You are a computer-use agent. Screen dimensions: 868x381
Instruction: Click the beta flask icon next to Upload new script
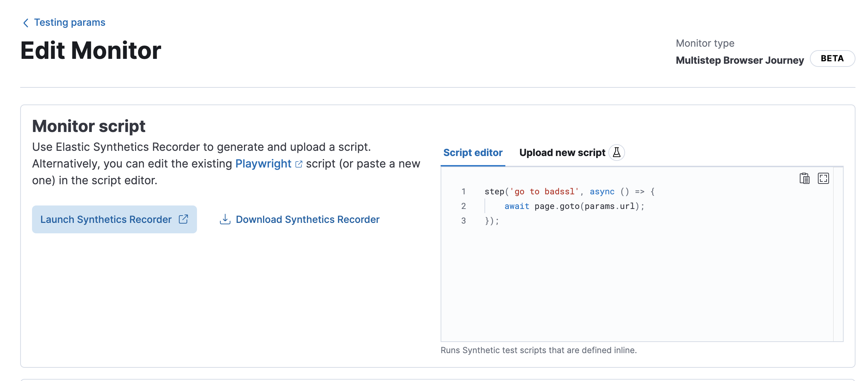pyautogui.click(x=617, y=153)
